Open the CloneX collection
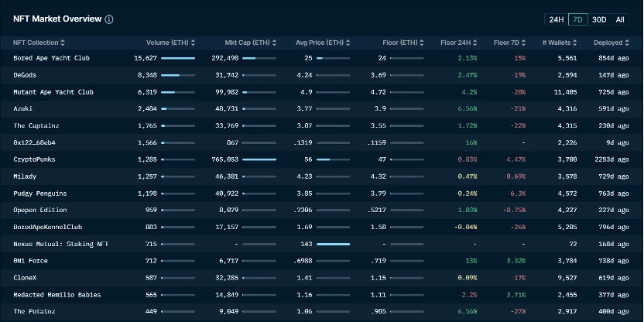The height and width of the screenshot is (322, 644). tap(25, 278)
